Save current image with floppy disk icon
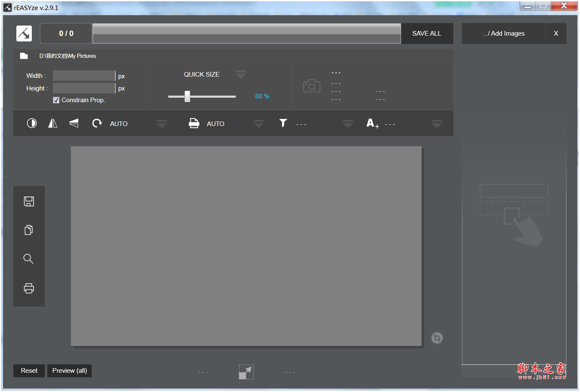 coord(29,201)
